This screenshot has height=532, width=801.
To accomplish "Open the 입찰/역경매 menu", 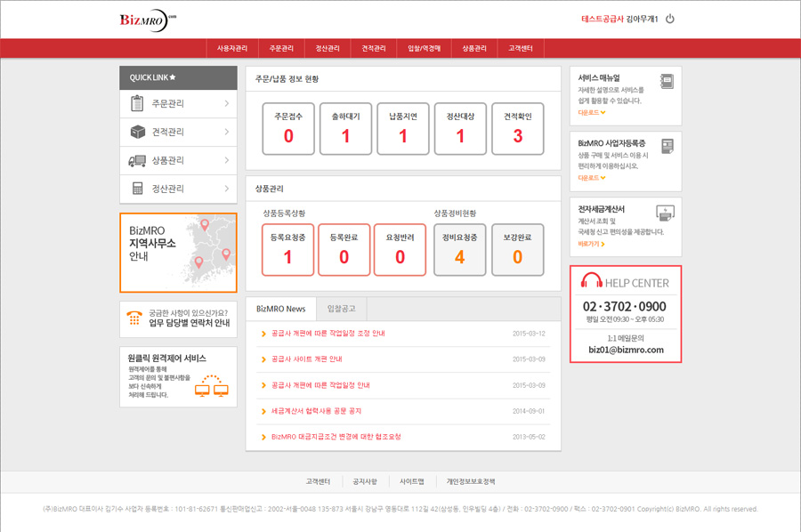I will 424,49.
